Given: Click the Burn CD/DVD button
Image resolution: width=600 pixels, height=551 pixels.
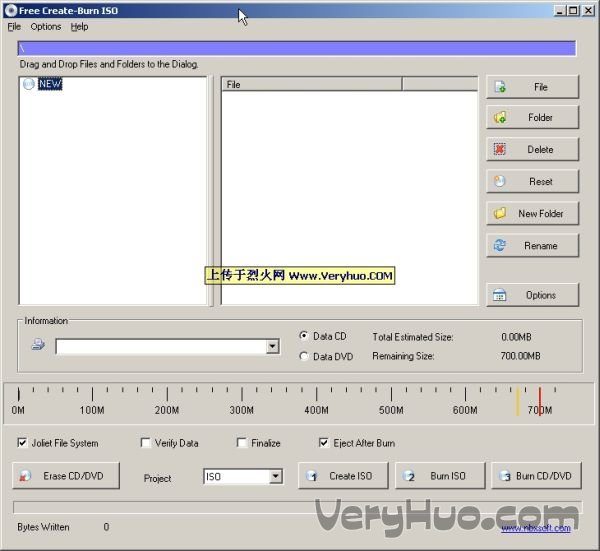Looking at the screenshot, I should (536, 476).
